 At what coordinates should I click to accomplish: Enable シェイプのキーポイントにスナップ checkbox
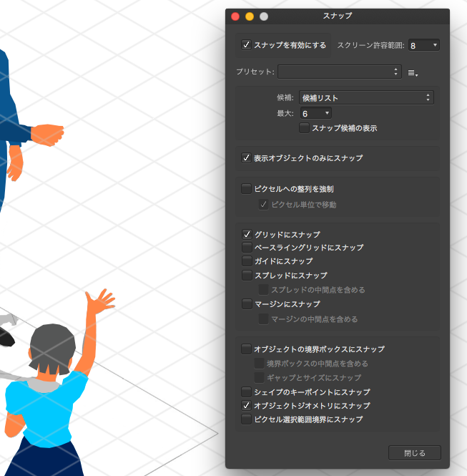[246, 392]
